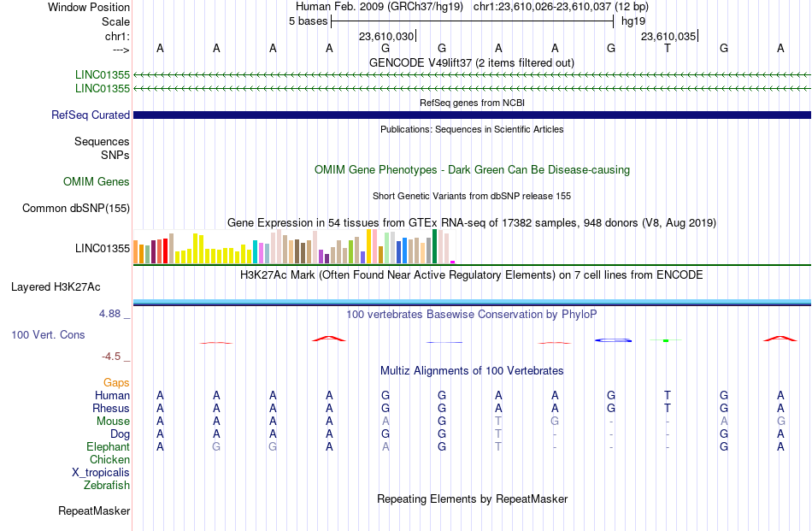Click the Gaps alignment row label
Screen dimensions: 812x531
click(x=116, y=383)
